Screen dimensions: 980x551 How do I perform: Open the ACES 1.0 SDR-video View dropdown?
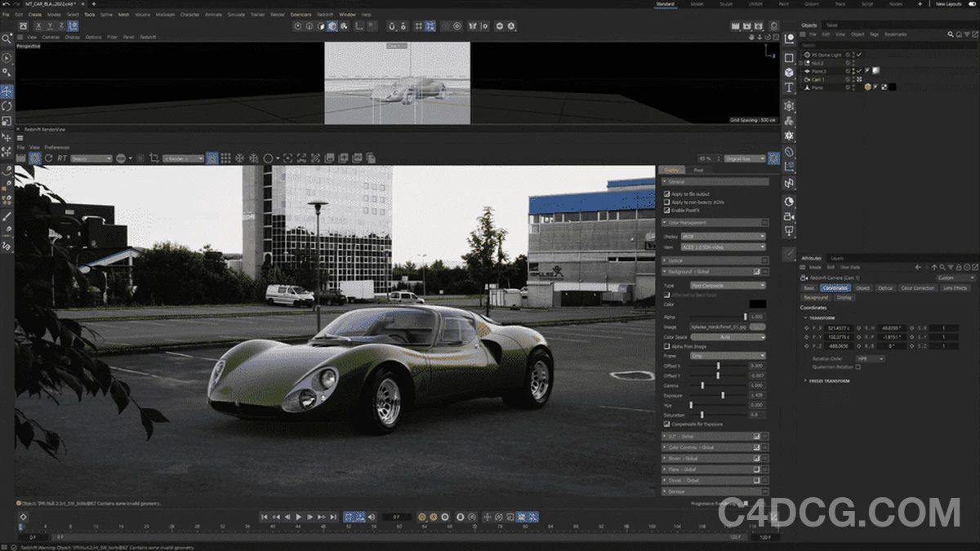[723, 247]
